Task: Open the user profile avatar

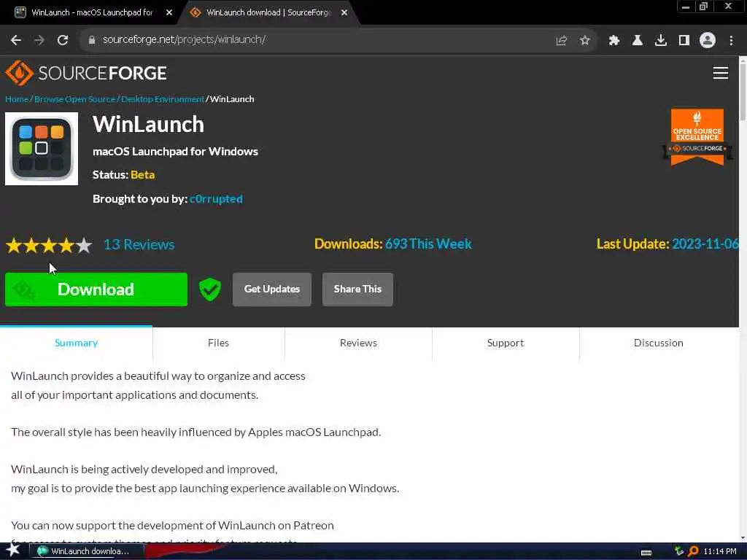Action: click(x=707, y=40)
